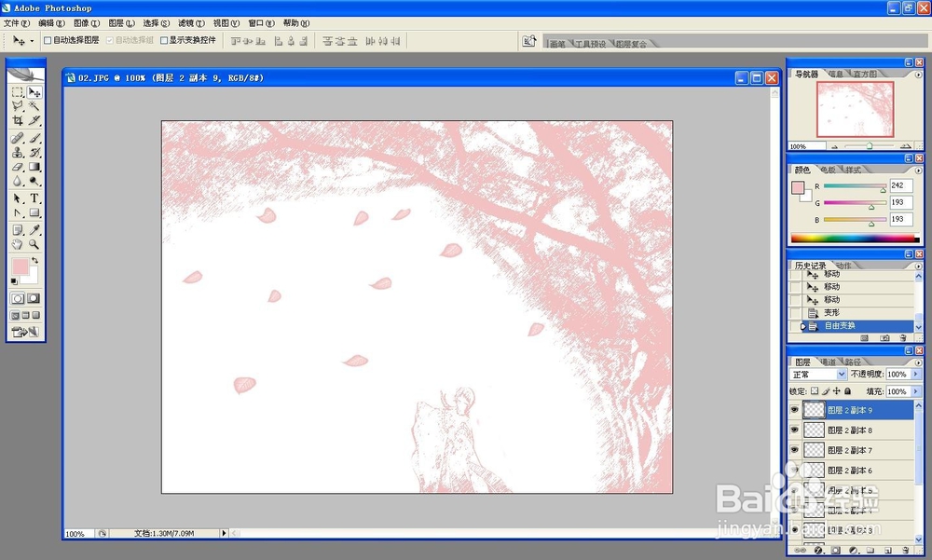Open the 滤镜 menu
Screen dimensions: 932x560
tap(191, 23)
